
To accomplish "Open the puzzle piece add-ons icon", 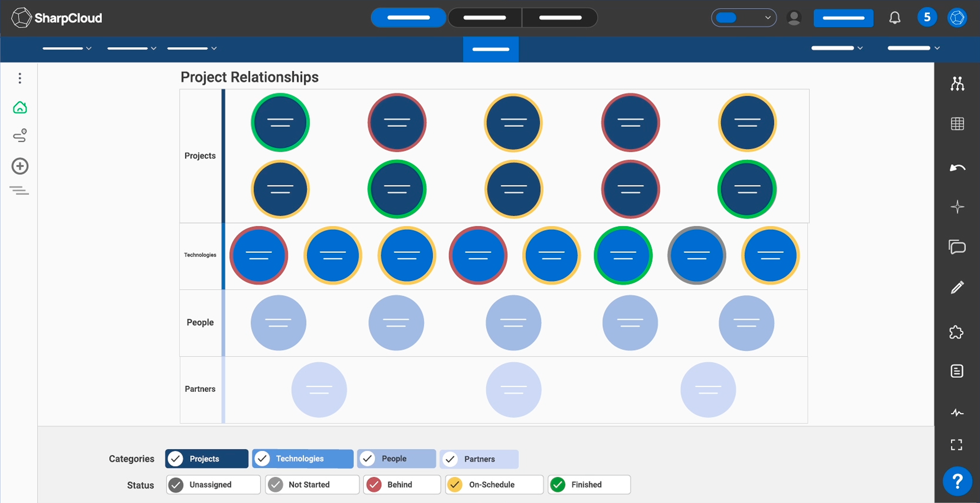I will 956,332.
